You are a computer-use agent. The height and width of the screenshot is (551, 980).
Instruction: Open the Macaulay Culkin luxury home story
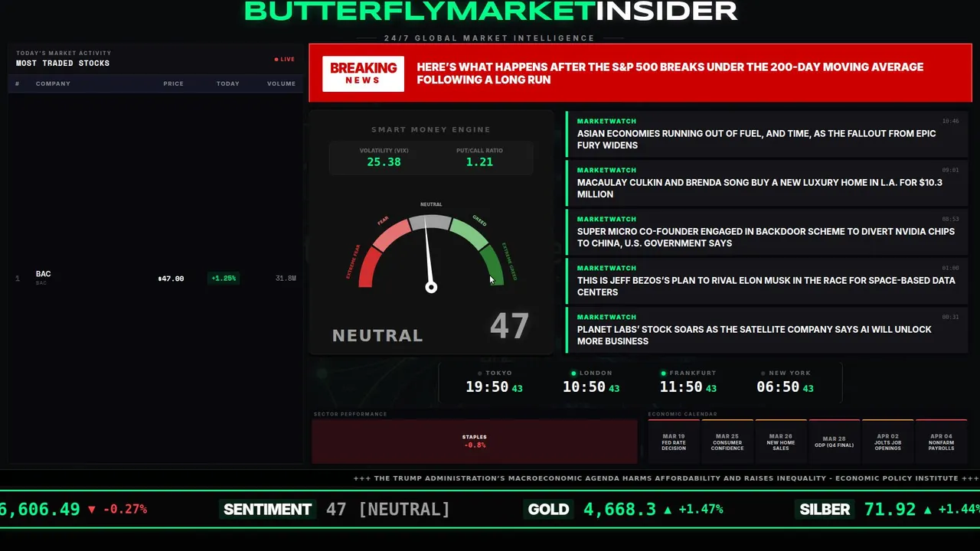point(766,183)
